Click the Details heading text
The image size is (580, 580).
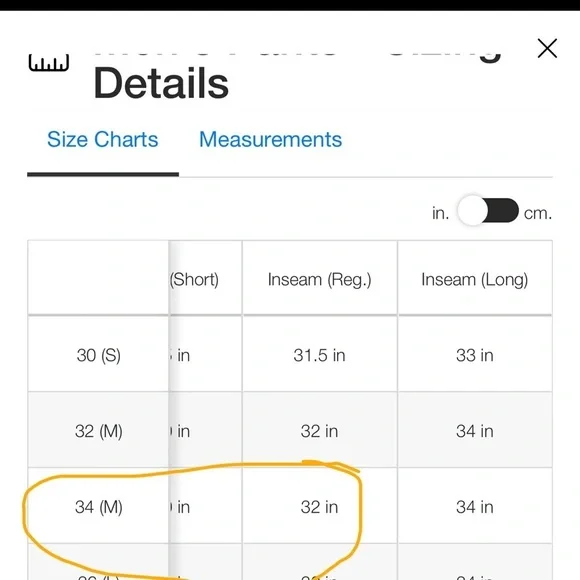click(x=161, y=83)
